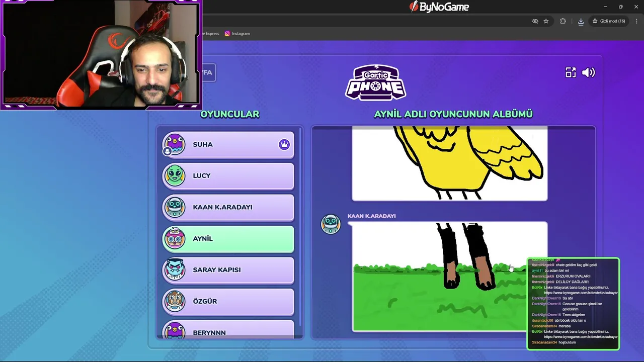644x362 pixels.
Task: Click the streamer webcam overlay
Action: [101, 54]
